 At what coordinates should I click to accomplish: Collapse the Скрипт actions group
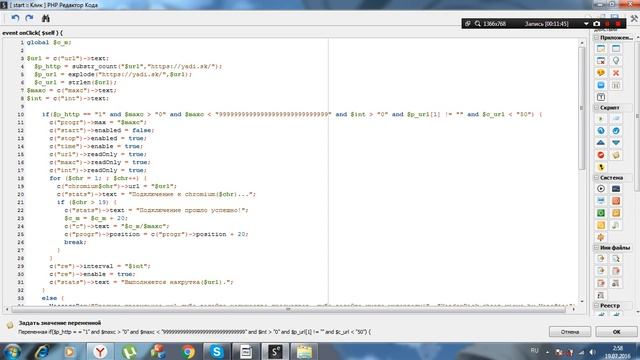pos(596,108)
